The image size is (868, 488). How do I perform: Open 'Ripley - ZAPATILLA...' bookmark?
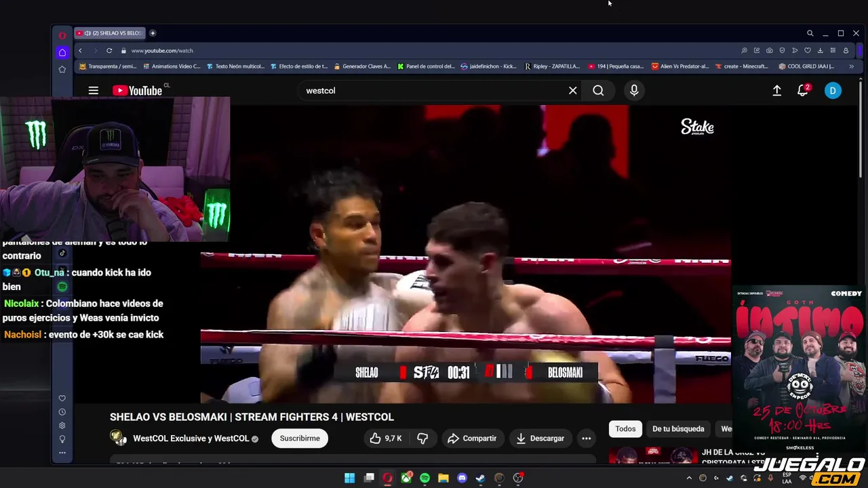[x=552, y=66]
